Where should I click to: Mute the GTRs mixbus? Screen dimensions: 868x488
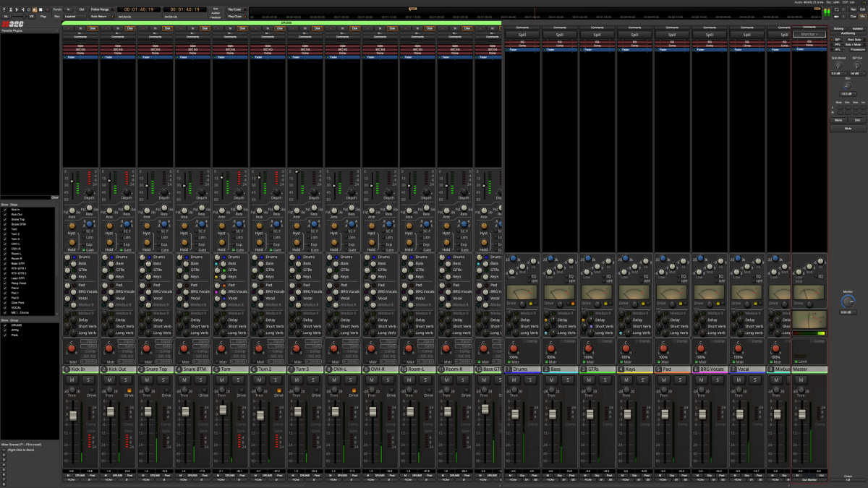point(589,380)
